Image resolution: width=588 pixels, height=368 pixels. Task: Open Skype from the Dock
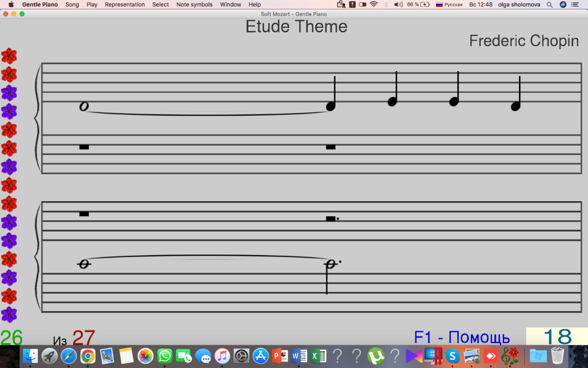[452, 356]
